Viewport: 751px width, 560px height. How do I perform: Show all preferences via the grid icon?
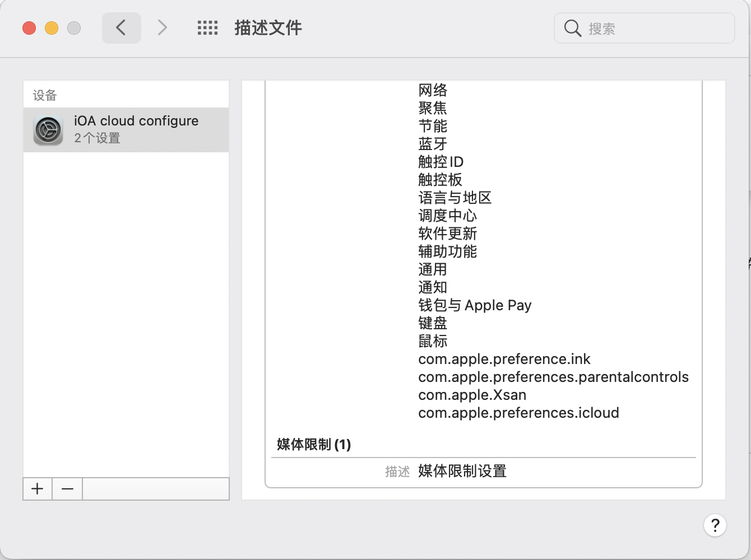point(207,27)
